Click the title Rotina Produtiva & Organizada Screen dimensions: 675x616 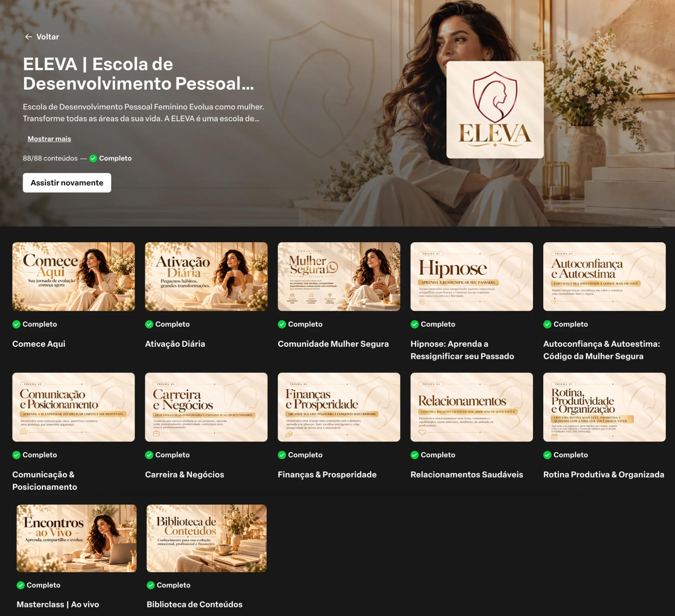click(x=604, y=475)
